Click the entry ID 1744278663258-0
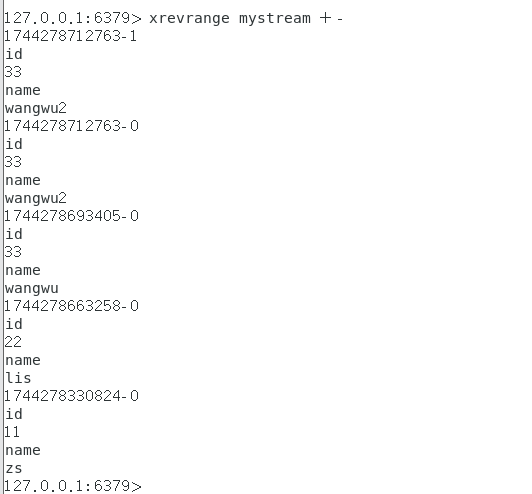 point(71,306)
